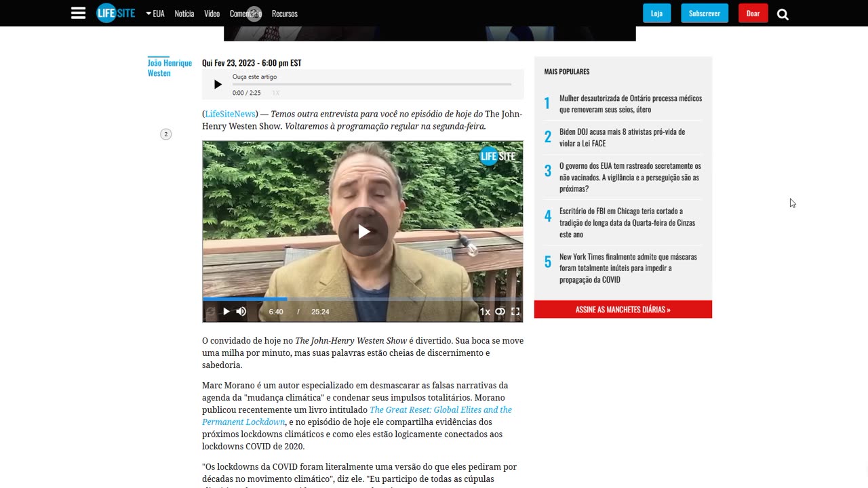Click the video elapsed time 6:40
This screenshot has width=868, height=488.
(x=276, y=312)
